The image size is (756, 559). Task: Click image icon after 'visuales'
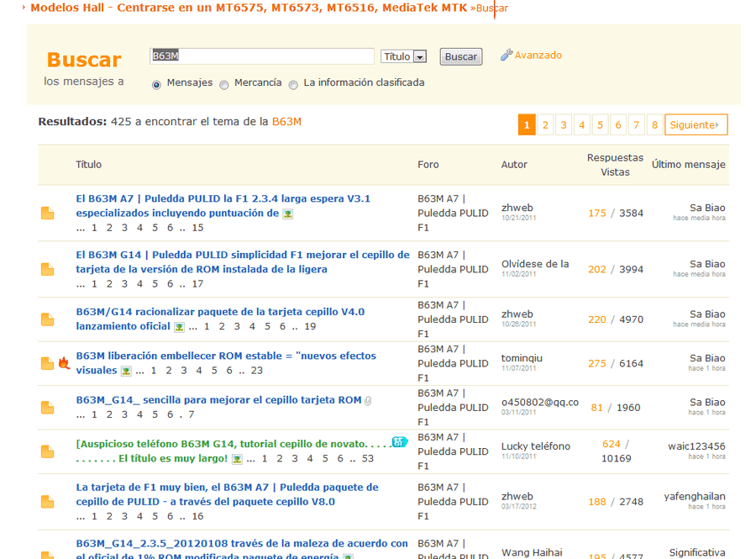point(126,371)
